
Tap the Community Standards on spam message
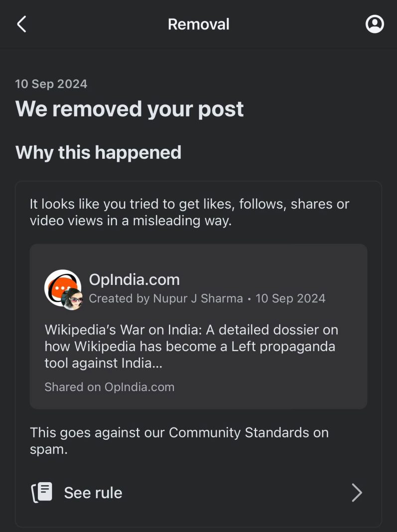[179, 441]
